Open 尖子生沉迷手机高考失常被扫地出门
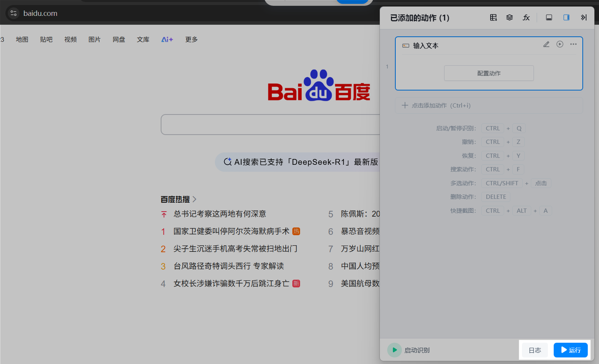This screenshot has width=599, height=364. point(235,249)
